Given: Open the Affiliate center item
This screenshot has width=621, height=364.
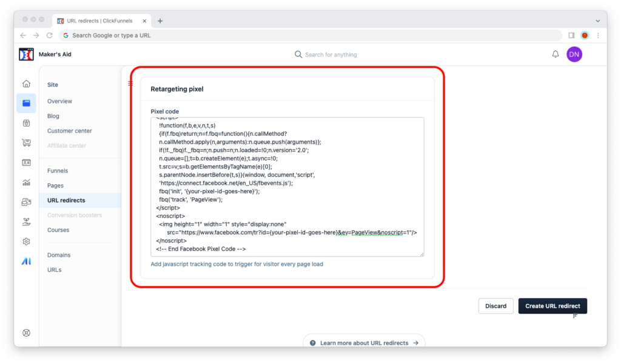Looking at the screenshot, I should [x=67, y=145].
